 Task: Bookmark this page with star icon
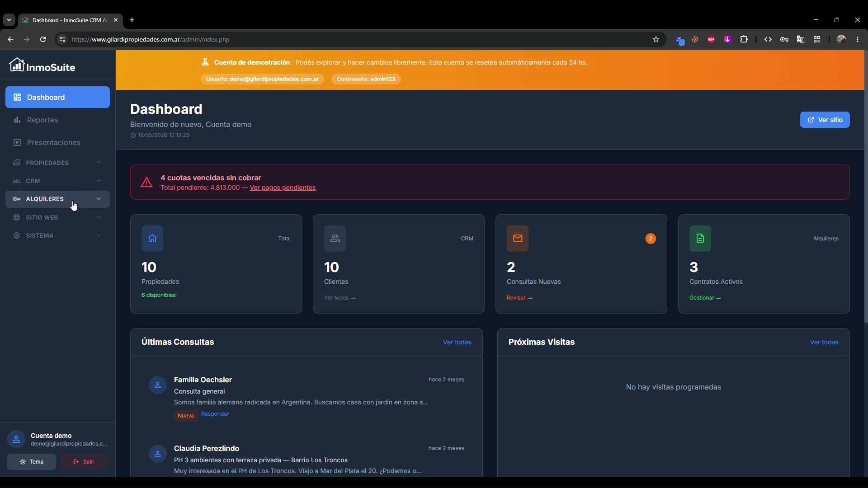click(656, 39)
